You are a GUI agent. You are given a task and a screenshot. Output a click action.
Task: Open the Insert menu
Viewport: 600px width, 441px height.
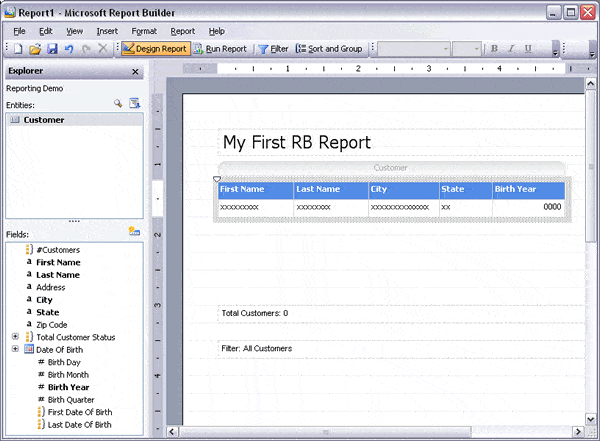coord(107,31)
